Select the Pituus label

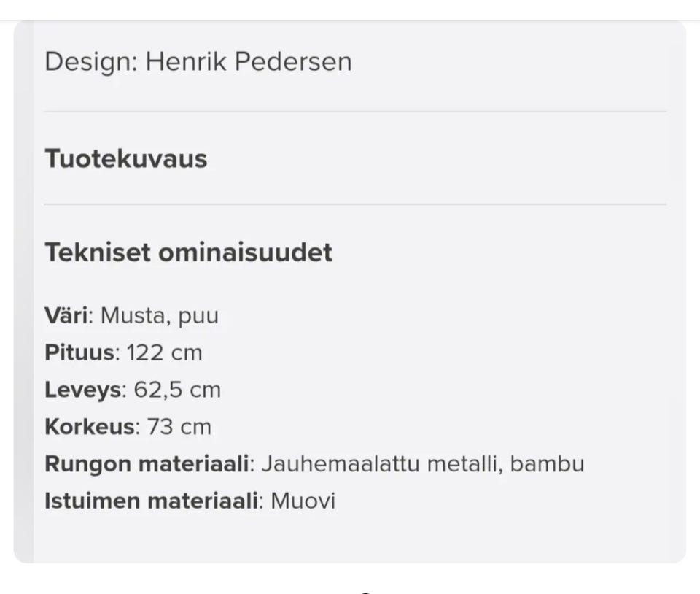80,353
